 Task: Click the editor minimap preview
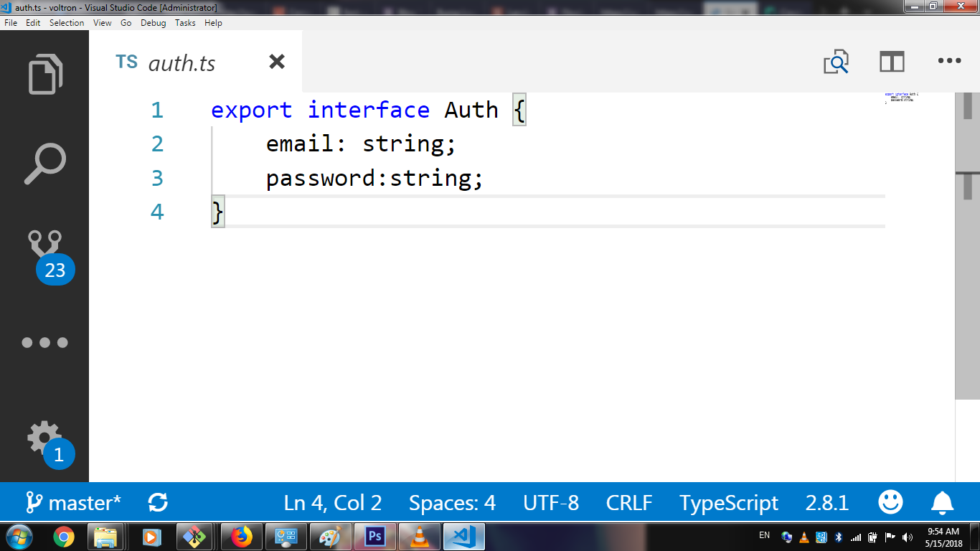tap(902, 98)
